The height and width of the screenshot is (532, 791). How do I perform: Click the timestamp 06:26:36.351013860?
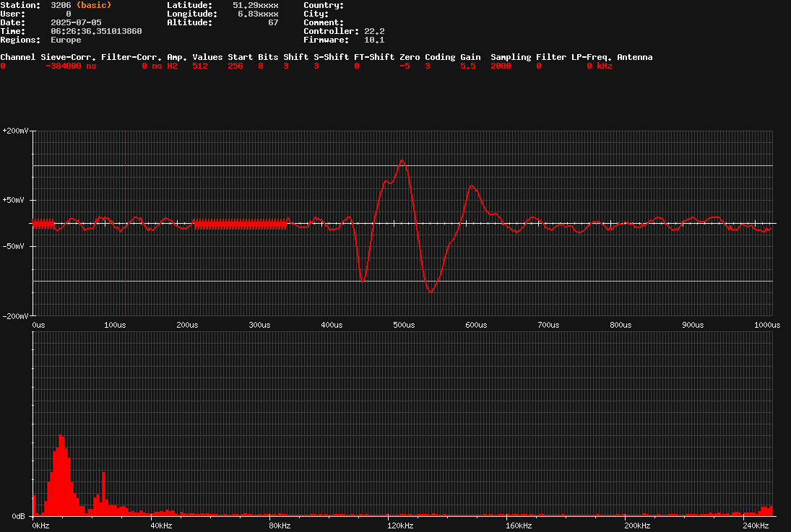point(96,31)
